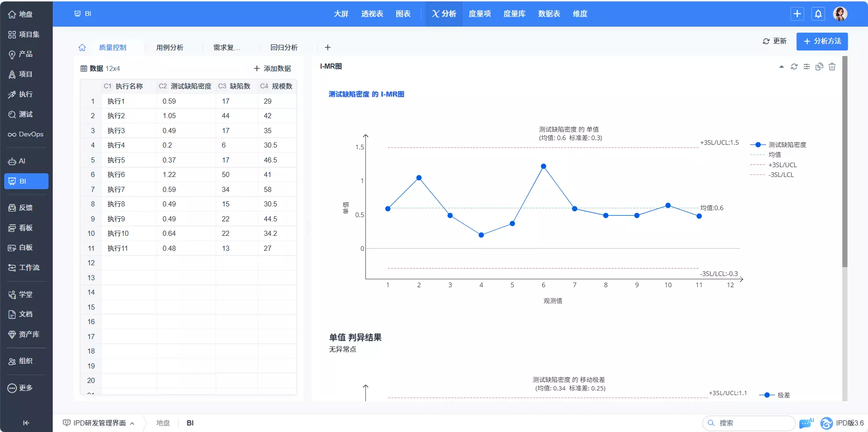Image resolution: width=868 pixels, height=432 pixels.
Task: Switch to the 需求复… tab
Action: [x=227, y=48]
